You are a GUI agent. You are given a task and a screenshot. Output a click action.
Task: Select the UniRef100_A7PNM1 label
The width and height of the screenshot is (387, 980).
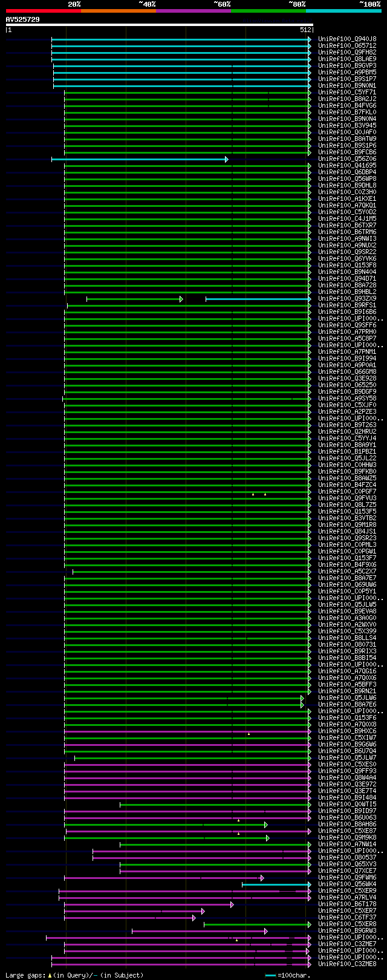tap(347, 351)
